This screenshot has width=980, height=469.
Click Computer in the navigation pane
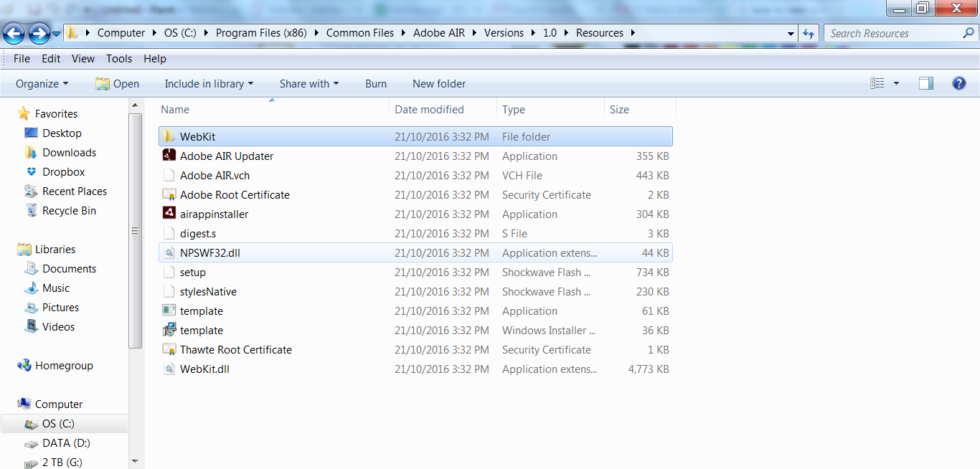tap(59, 404)
